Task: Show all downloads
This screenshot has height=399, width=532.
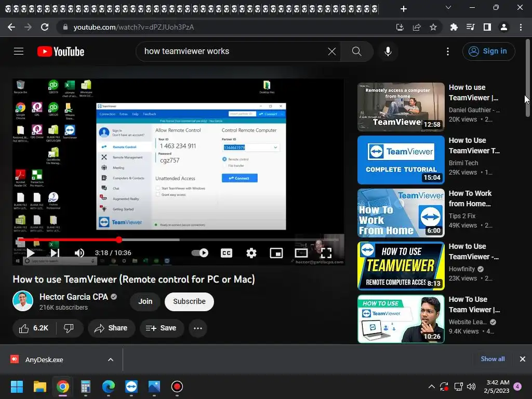Action: (493, 359)
